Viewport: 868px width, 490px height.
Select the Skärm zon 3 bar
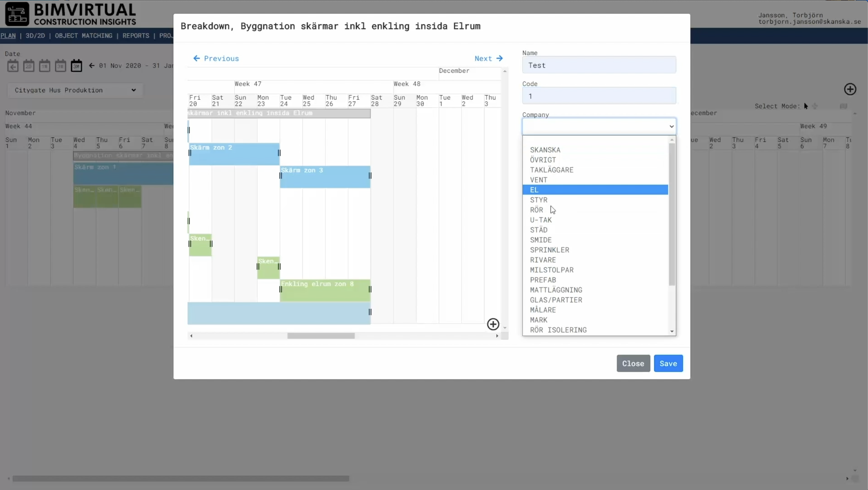(325, 177)
